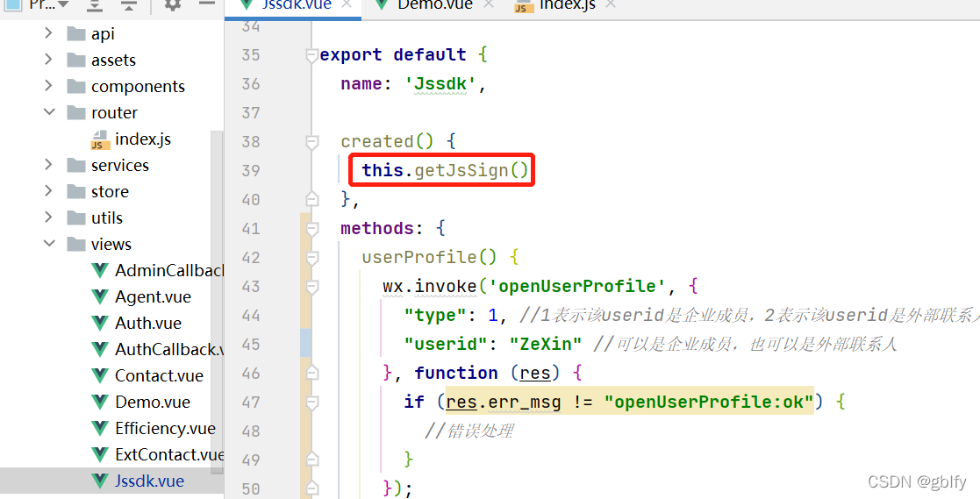Viewport: 980px width, 499px height.
Task: Fold if statement at line 47
Action: [311, 403]
